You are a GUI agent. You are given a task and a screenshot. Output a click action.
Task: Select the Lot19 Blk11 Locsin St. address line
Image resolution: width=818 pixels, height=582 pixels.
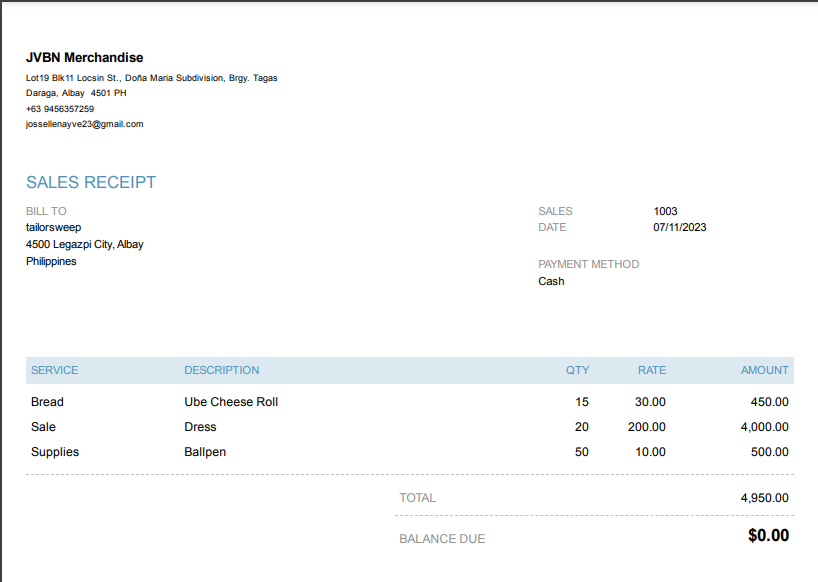pyautogui.click(x=152, y=78)
